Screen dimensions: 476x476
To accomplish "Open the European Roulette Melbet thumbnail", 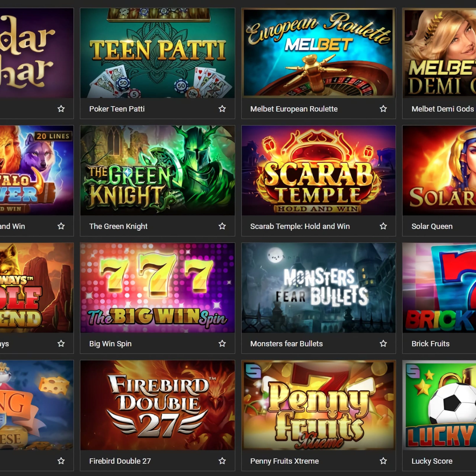I will pyautogui.click(x=319, y=53).
